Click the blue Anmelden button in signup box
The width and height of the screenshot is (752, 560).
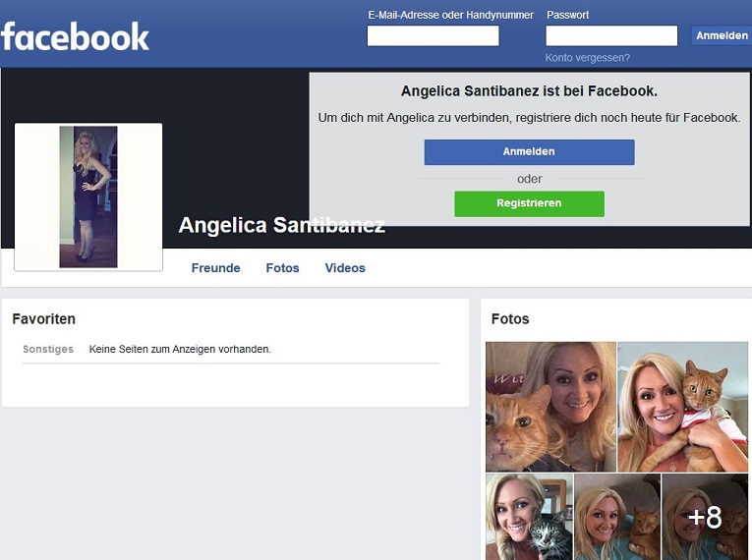pos(529,152)
